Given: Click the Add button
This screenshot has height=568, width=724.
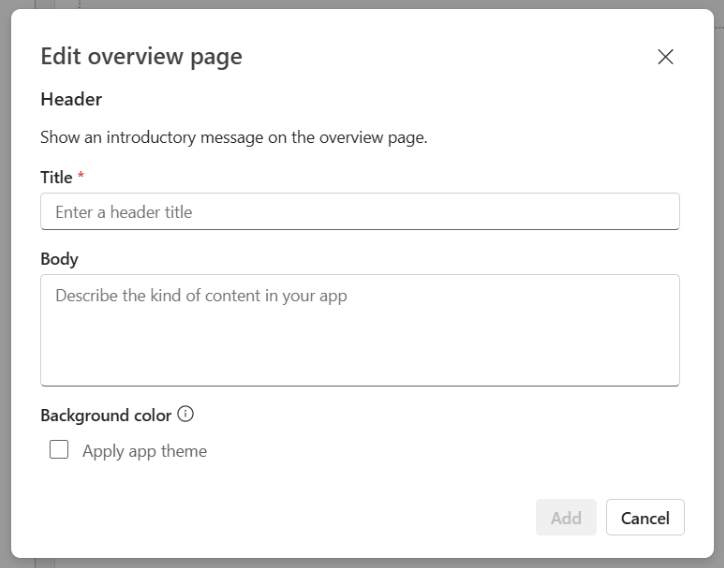Looking at the screenshot, I should [566, 518].
